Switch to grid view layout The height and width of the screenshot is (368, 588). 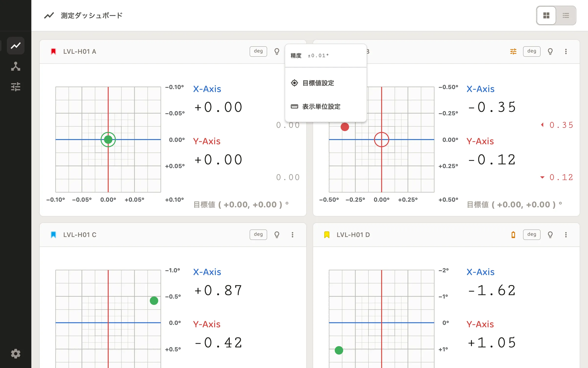click(546, 15)
